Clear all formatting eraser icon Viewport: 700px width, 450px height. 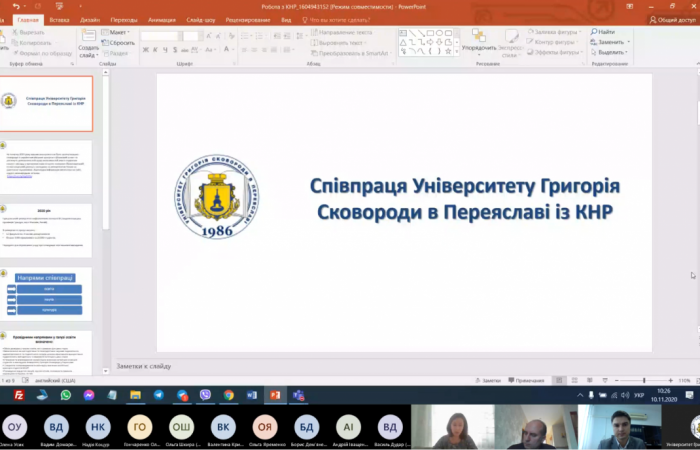[231, 36]
